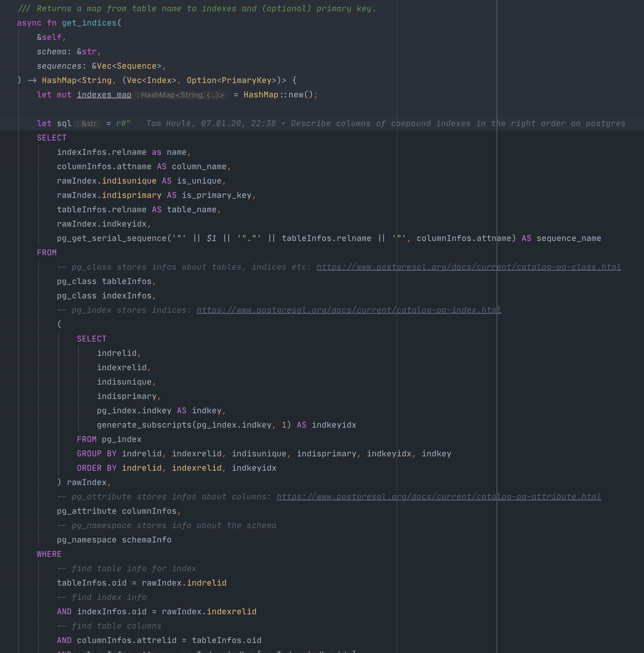This screenshot has width=644, height=653.
Task: Click the indrelid reference after tableInfos.oid
Action: 207,582
